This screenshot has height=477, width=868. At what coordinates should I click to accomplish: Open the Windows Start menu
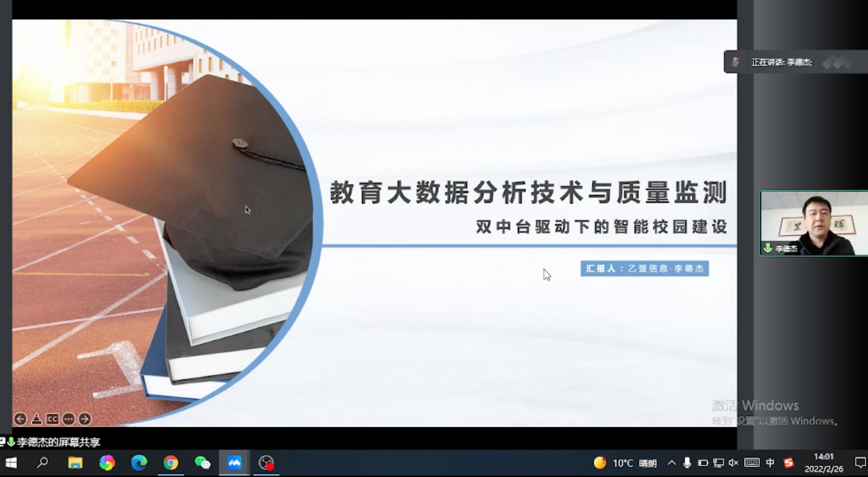(11, 463)
